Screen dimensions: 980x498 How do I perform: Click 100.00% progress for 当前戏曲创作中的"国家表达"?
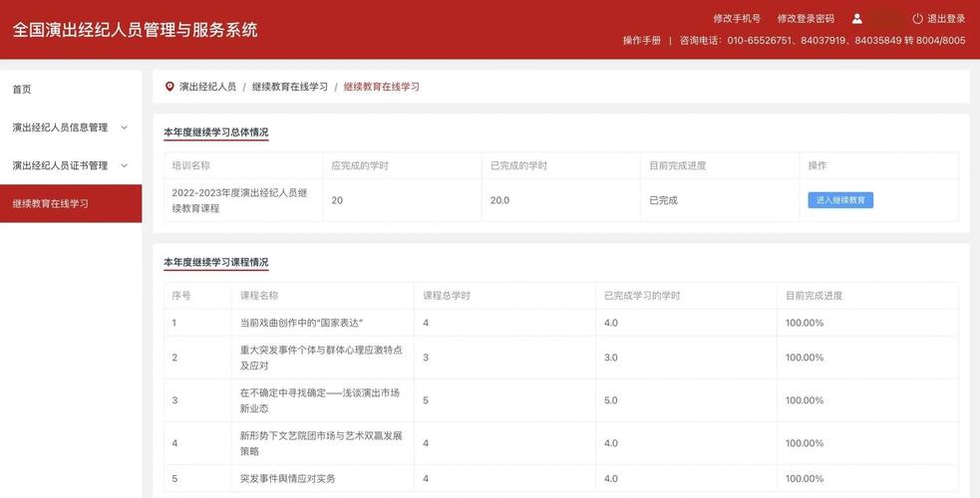click(805, 323)
